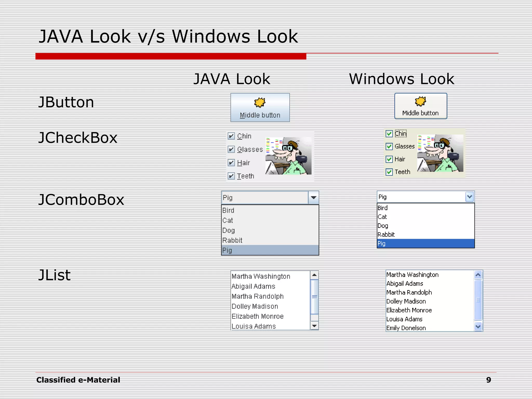This screenshot has height=399, width=532.
Task: Select Elizabeth Monroe in Java list
Action: coord(271,316)
